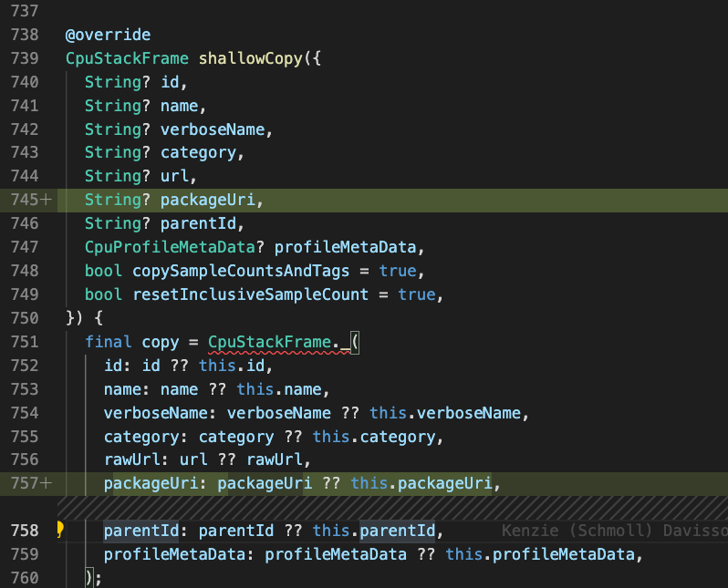Click the id parameter on line 740

[170, 82]
